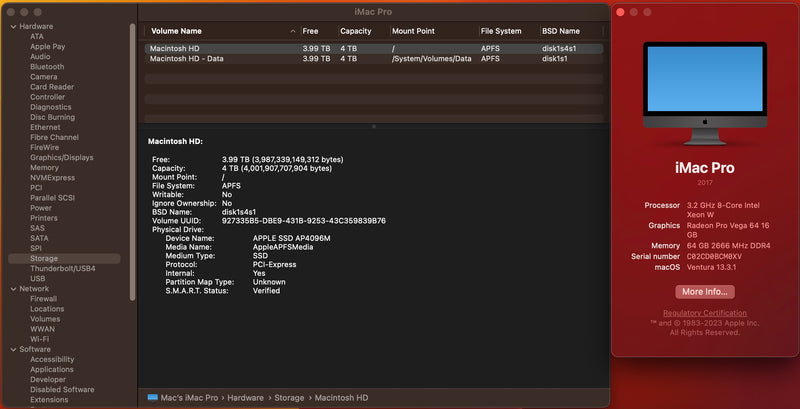Collapse the Network section disclosure triangle
800x409 pixels.
(13, 289)
